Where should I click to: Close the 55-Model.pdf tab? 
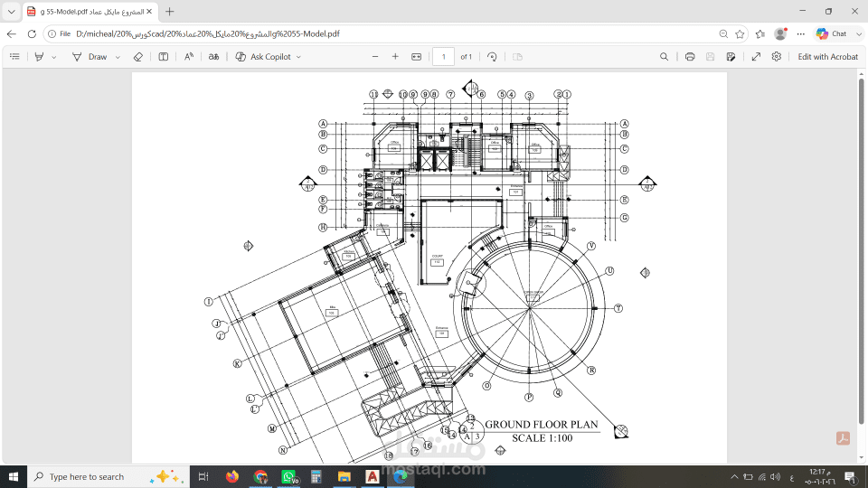(149, 11)
